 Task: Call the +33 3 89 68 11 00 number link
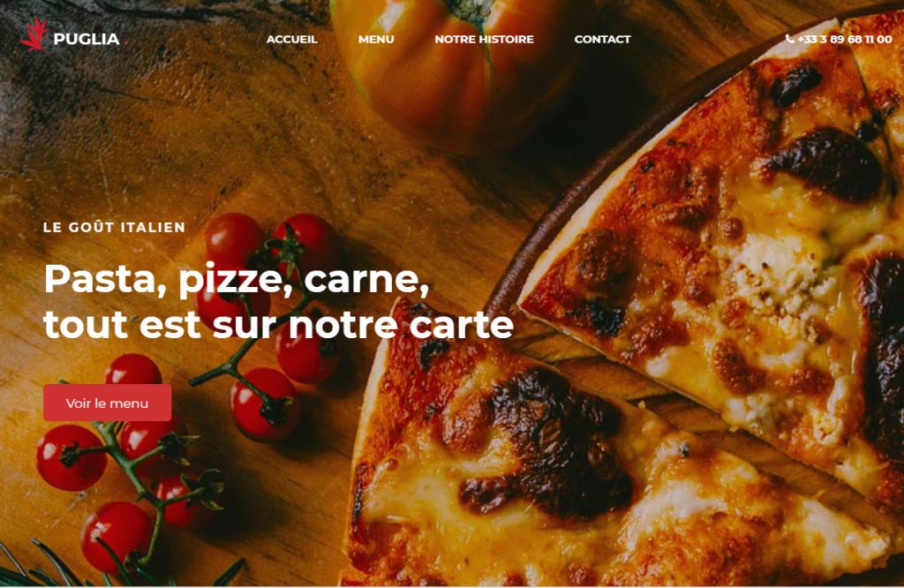coord(845,39)
